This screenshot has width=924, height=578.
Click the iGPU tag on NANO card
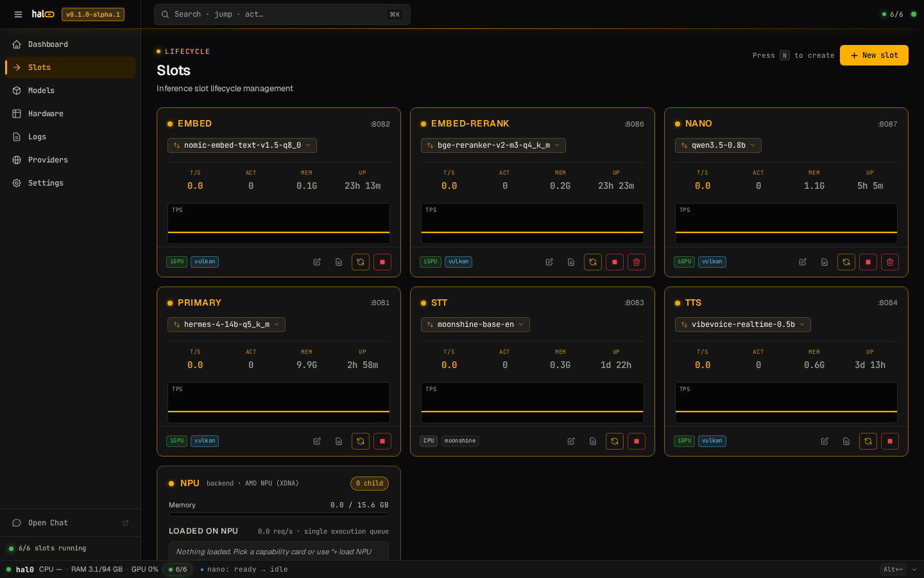(x=684, y=262)
